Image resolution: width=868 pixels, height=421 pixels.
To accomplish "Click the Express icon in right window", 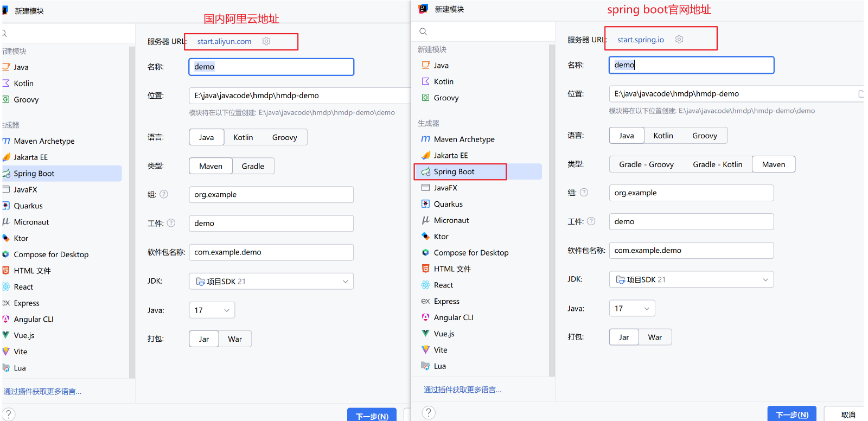I will coord(426,301).
